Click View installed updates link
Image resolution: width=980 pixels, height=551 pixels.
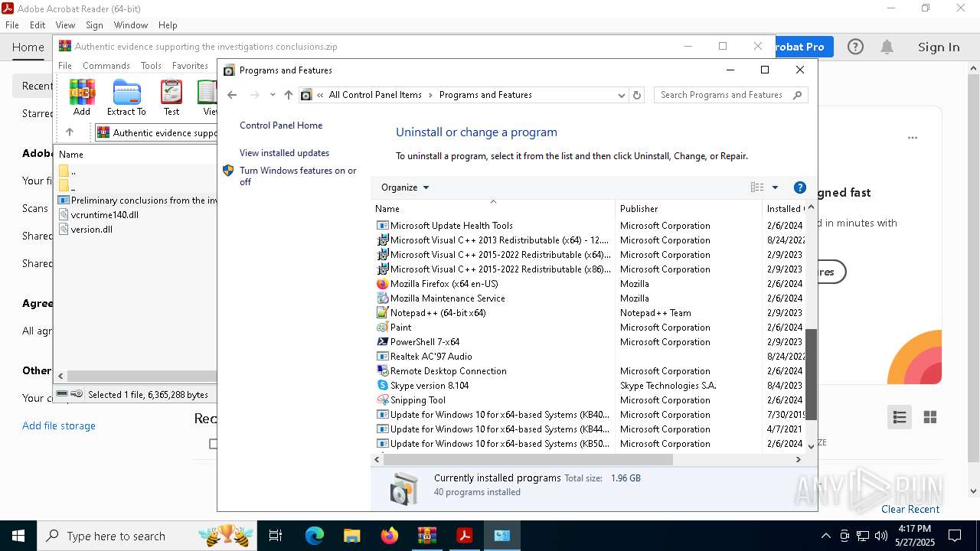(284, 153)
